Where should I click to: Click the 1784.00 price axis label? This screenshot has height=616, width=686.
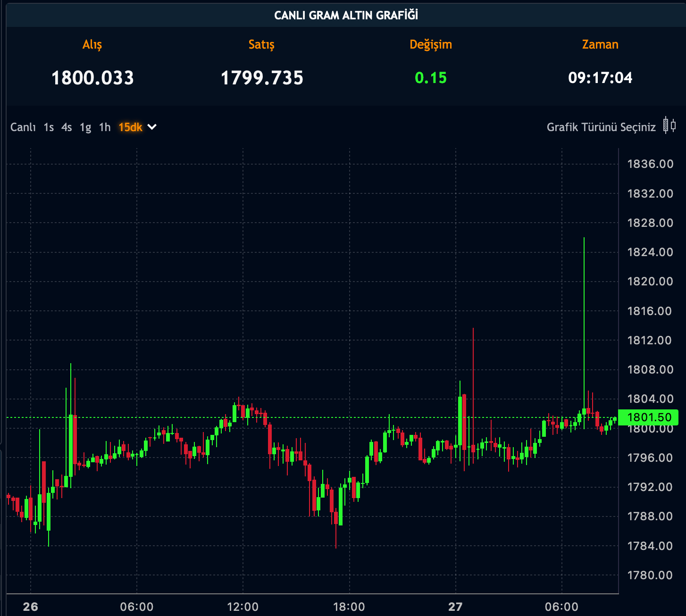[650, 546]
